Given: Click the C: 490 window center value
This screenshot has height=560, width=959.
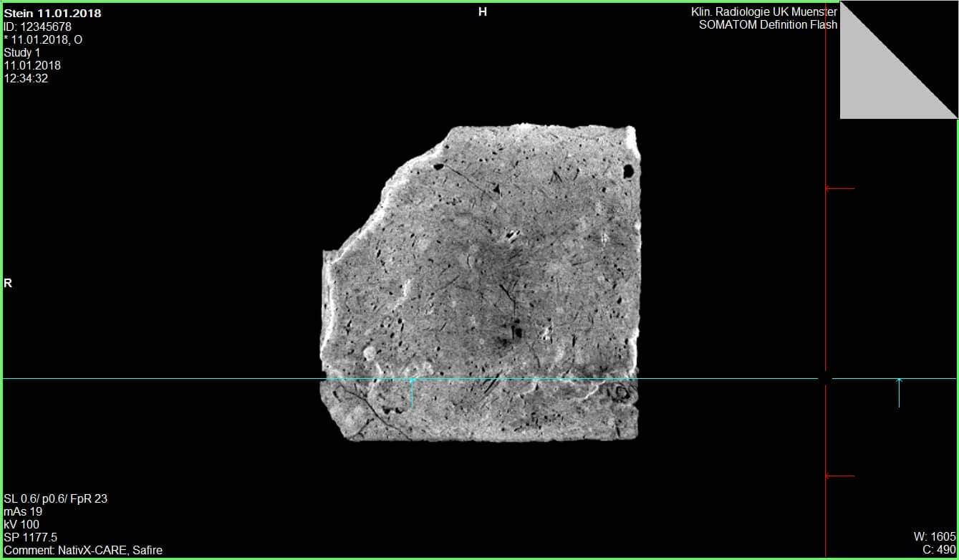Looking at the screenshot, I should pos(939,550).
